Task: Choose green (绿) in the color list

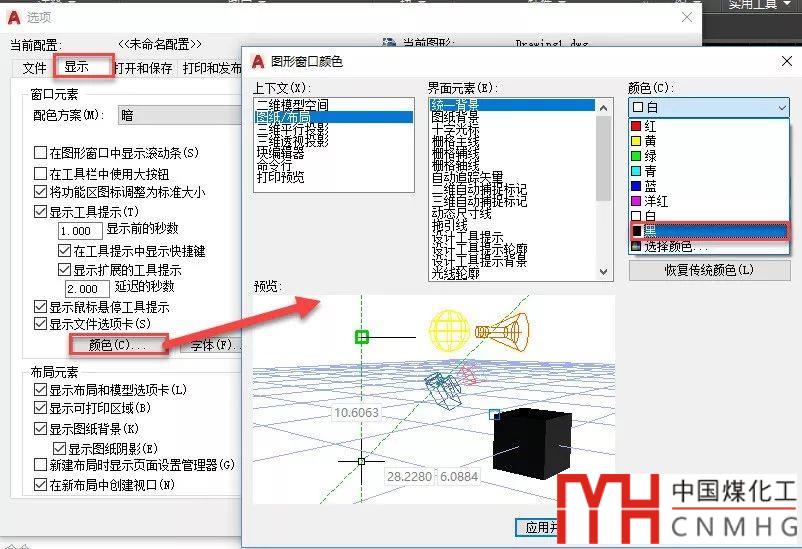Action: [x=708, y=156]
